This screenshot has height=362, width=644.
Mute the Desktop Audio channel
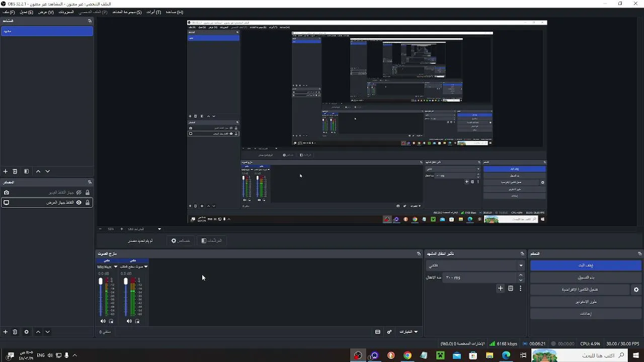point(129,321)
